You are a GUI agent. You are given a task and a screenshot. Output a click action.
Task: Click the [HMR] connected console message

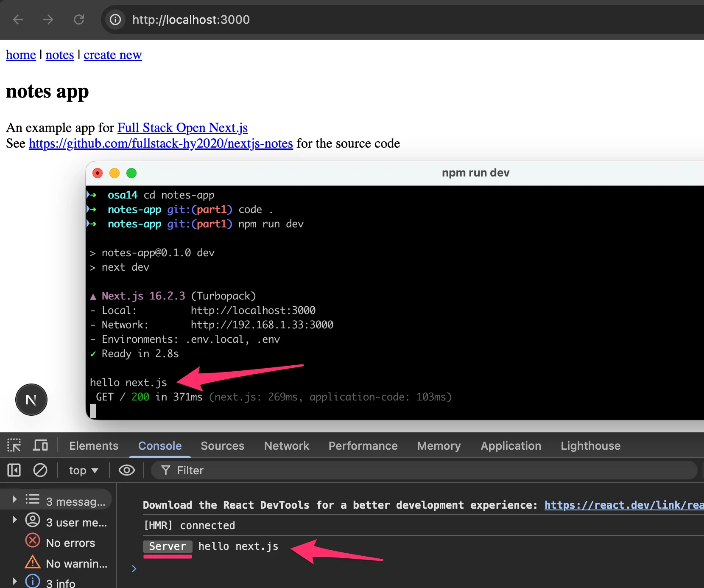point(189,525)
